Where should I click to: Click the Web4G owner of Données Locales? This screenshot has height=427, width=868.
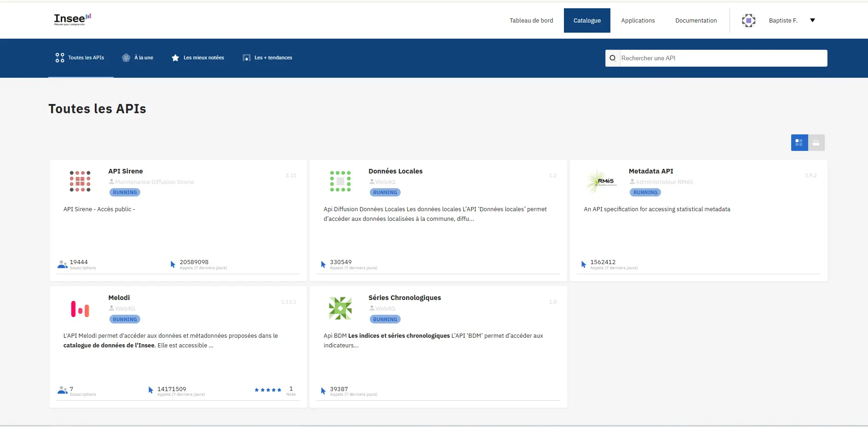pyautogui.click(x=385, y=182)
